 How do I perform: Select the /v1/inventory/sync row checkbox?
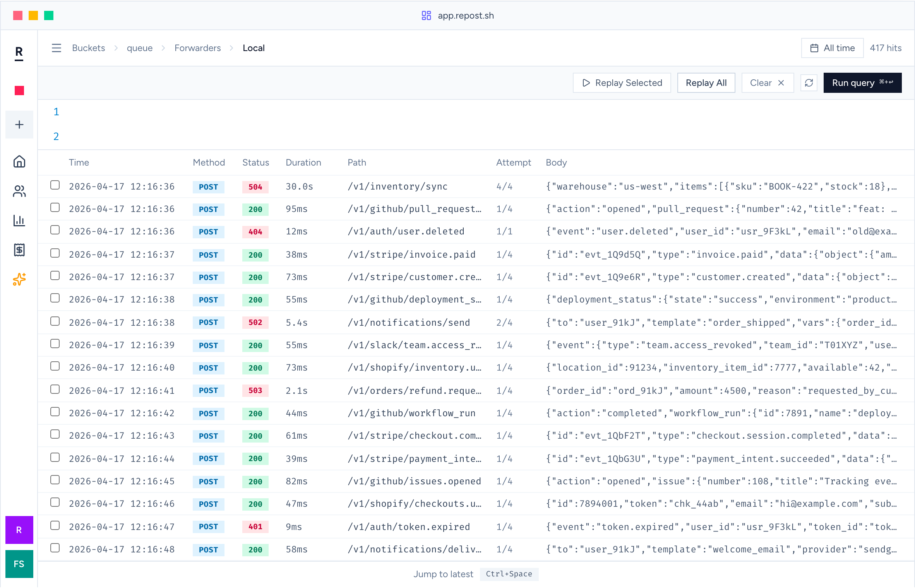point(55,185)
